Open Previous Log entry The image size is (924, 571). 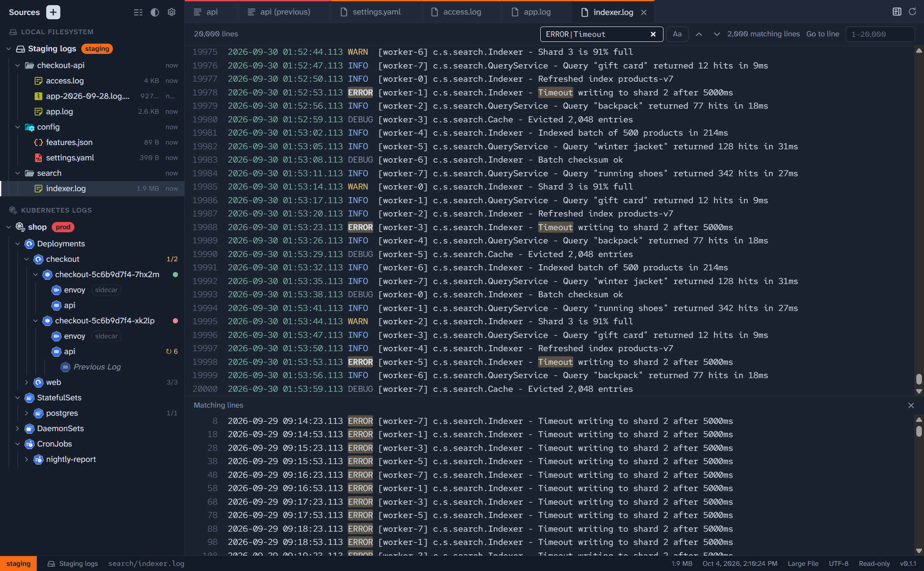coord(92,367)
